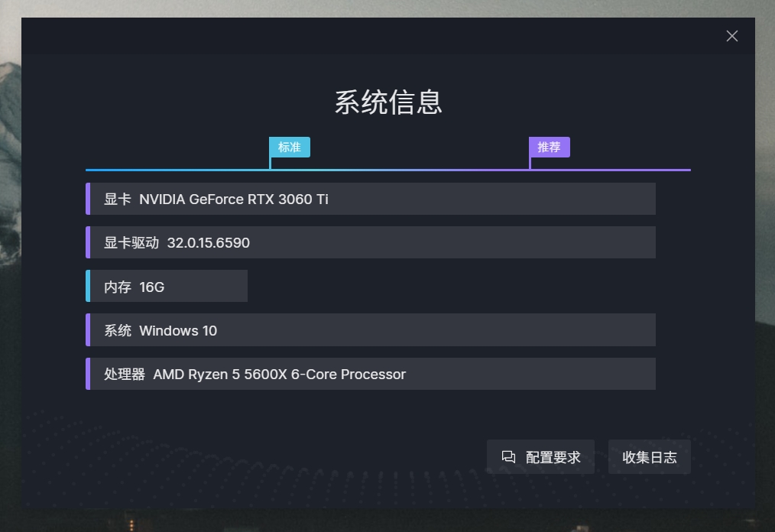Click the 内存 label

[118, 287]
